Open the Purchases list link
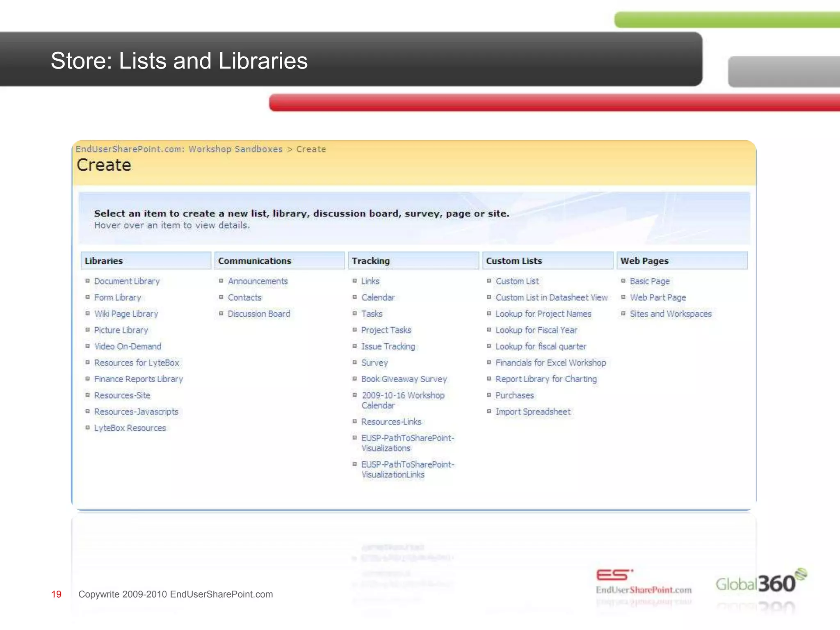Viewport: 840px width, 630px height. pos(515,395)
